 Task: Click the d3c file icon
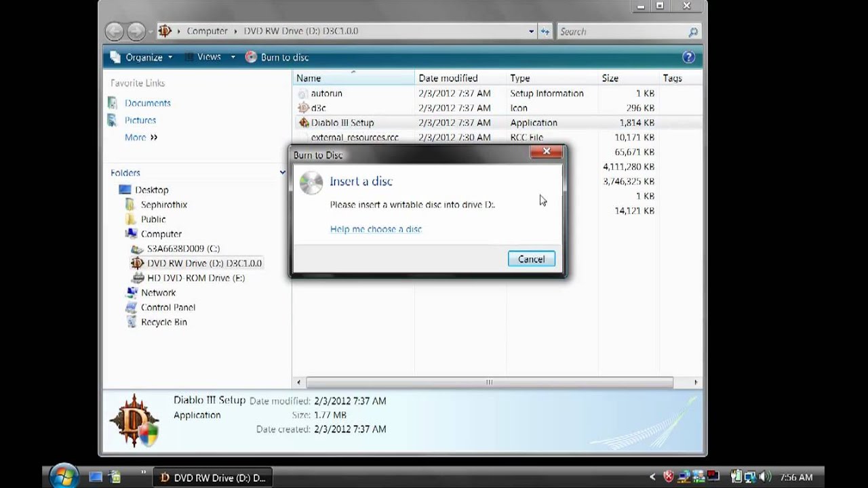303,108
